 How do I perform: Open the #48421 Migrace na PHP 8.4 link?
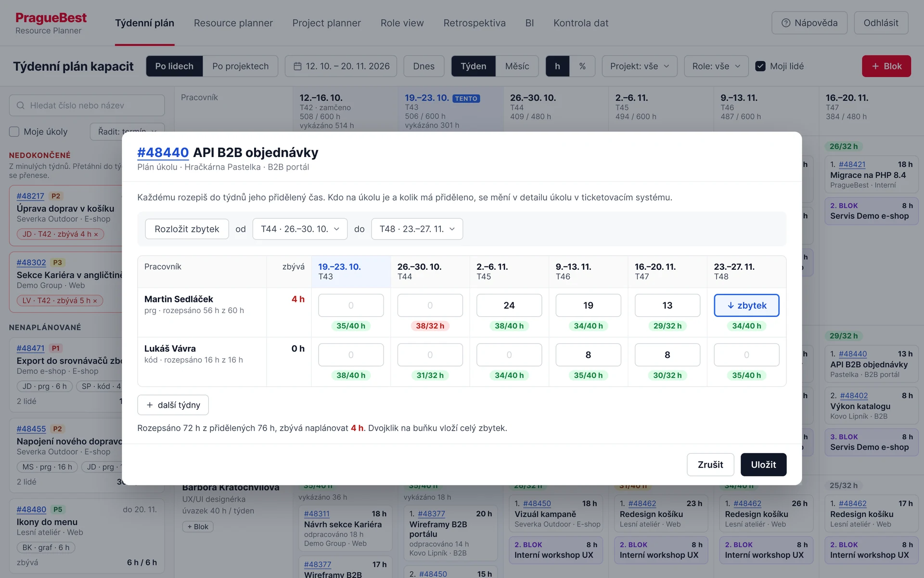click(852, 165)
